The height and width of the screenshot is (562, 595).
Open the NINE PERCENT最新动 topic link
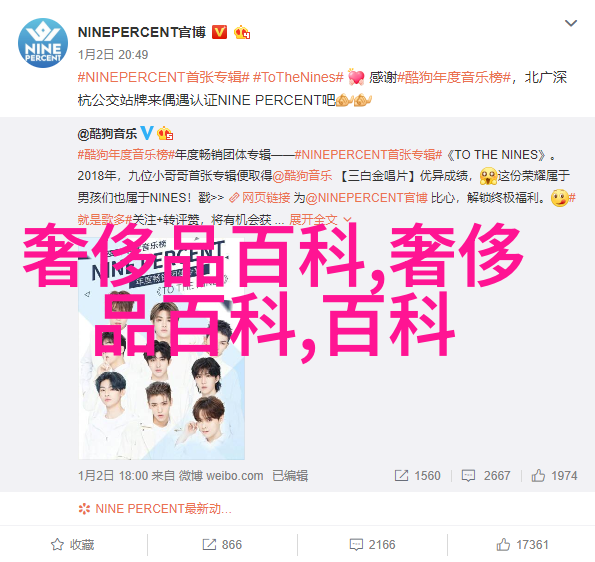click(155, 508)
